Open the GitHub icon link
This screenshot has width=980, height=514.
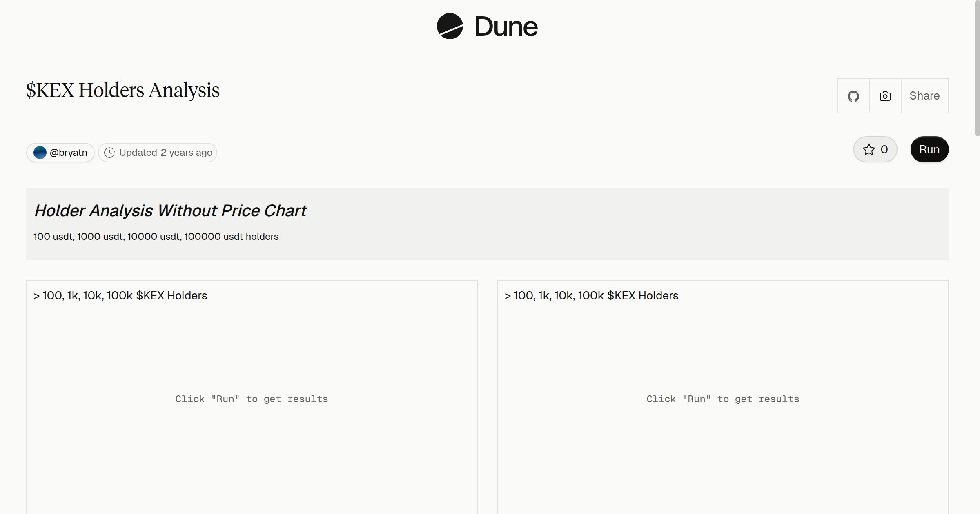[853, 96]
